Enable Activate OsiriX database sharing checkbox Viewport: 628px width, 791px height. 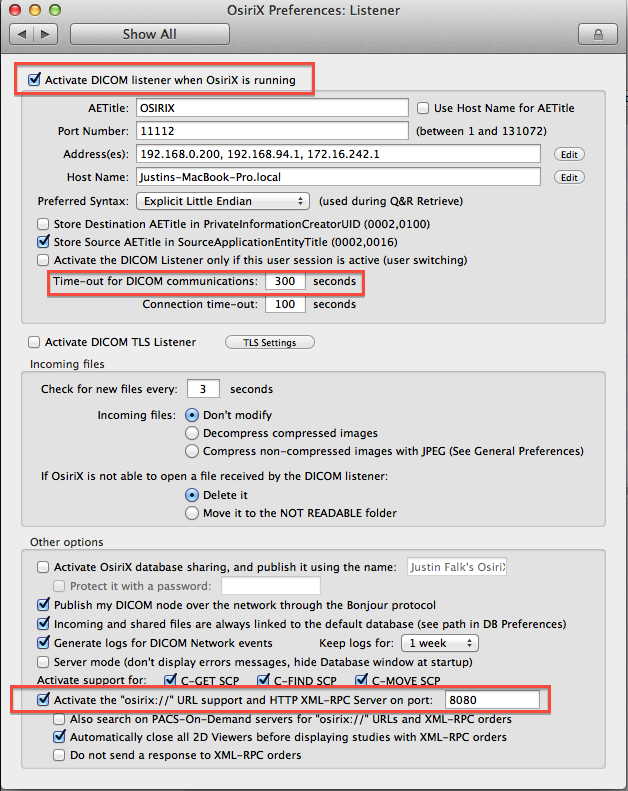pos(43,567)
